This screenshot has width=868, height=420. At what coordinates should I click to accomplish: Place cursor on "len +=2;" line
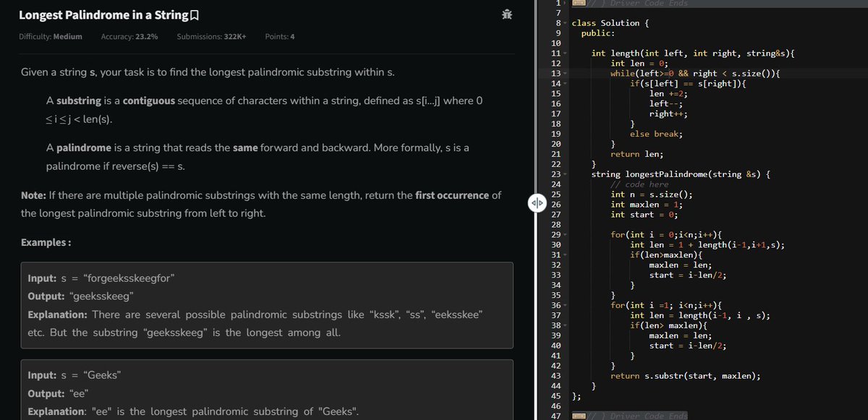pos(668,94)
